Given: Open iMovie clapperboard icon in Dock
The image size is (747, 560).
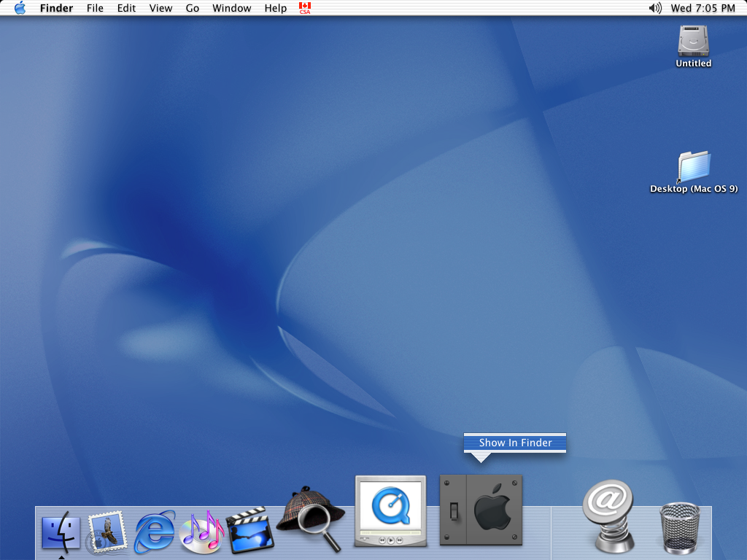Looking at the screenshot, I should (x=249, y=531).
